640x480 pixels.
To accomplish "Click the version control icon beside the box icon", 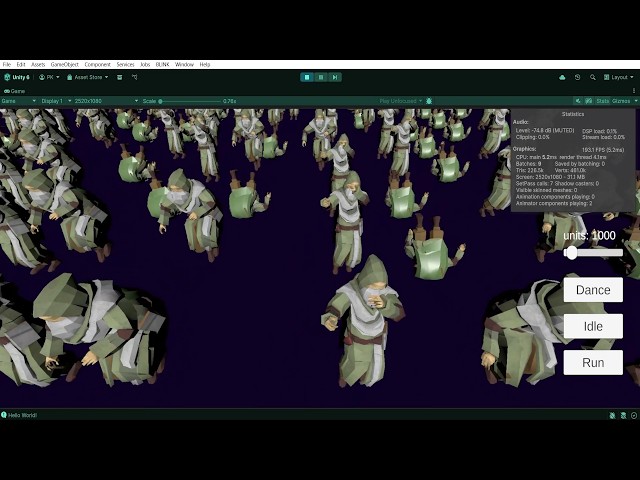I will point(134,77).
